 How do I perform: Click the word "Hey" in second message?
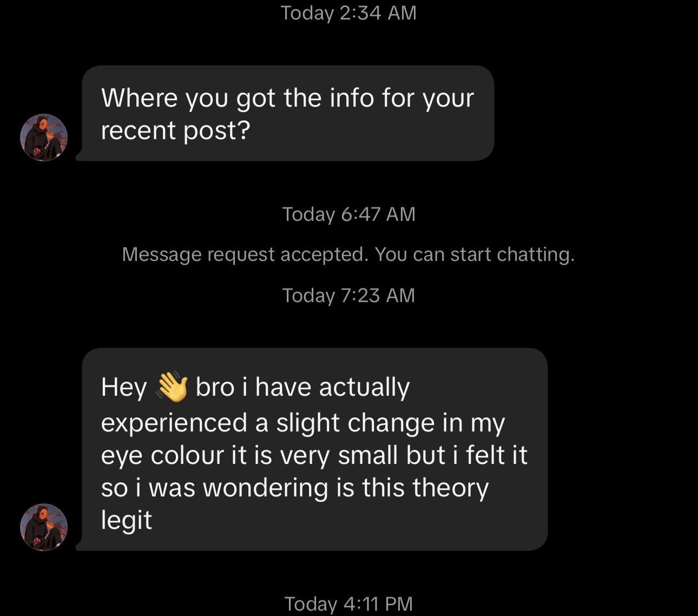(124, 388)
